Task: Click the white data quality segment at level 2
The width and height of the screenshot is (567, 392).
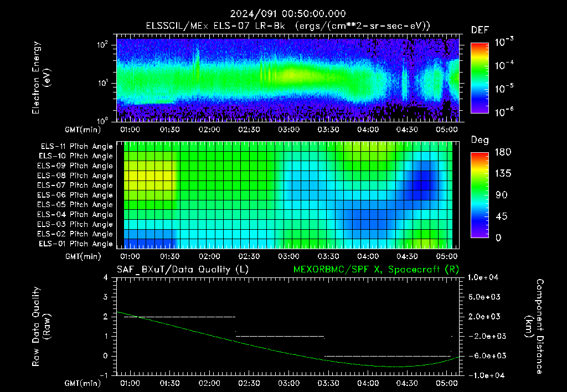Action: pyautogui.click(x=180, y=317)
